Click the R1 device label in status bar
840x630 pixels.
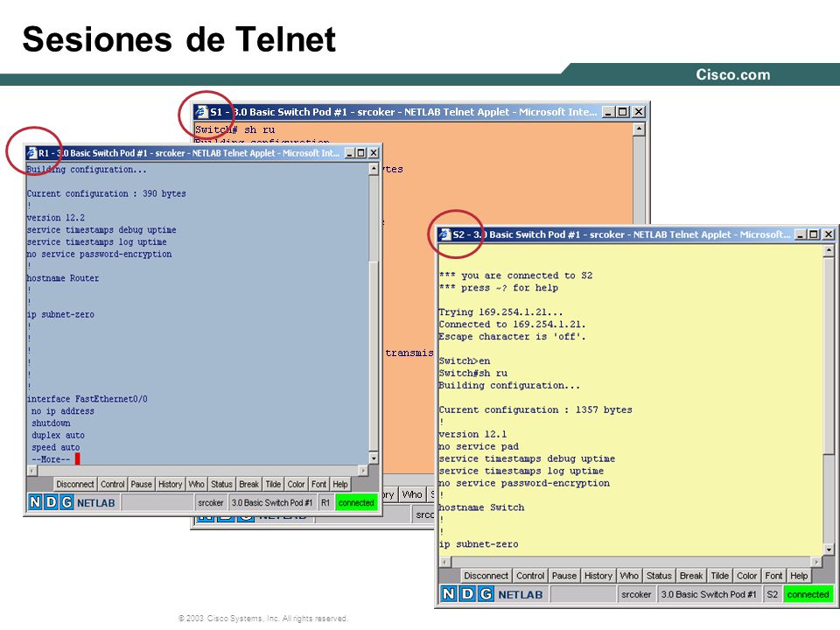(325, 502)
